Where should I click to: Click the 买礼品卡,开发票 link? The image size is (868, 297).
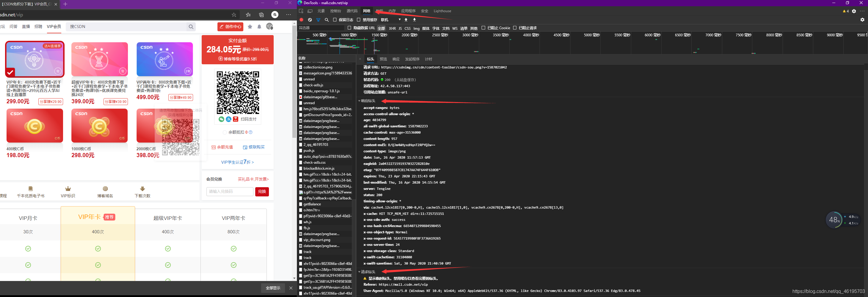pos(253,179)
